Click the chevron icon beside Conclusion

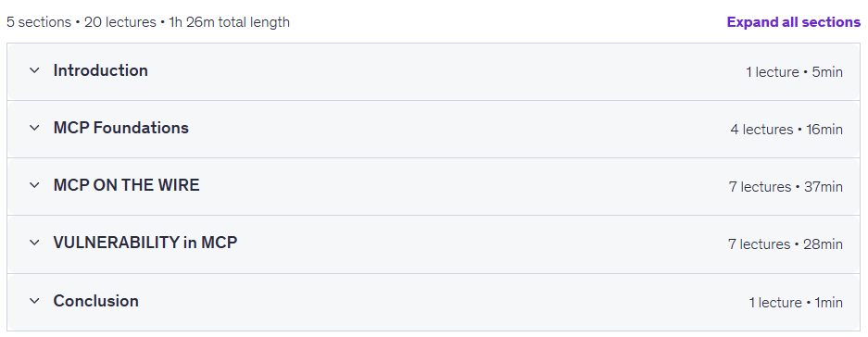click(x=34, y=301)
